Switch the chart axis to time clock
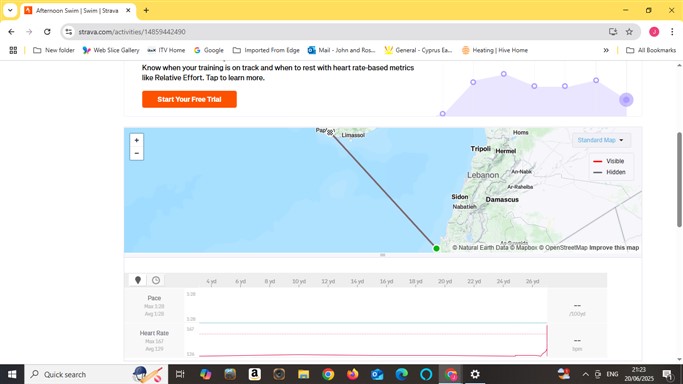 [156, 280]
